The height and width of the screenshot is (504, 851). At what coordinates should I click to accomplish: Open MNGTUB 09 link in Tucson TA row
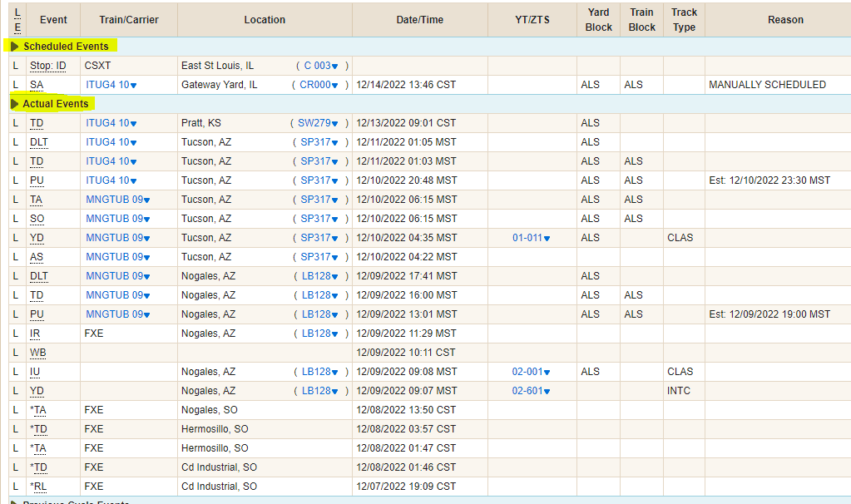point(118,200)
